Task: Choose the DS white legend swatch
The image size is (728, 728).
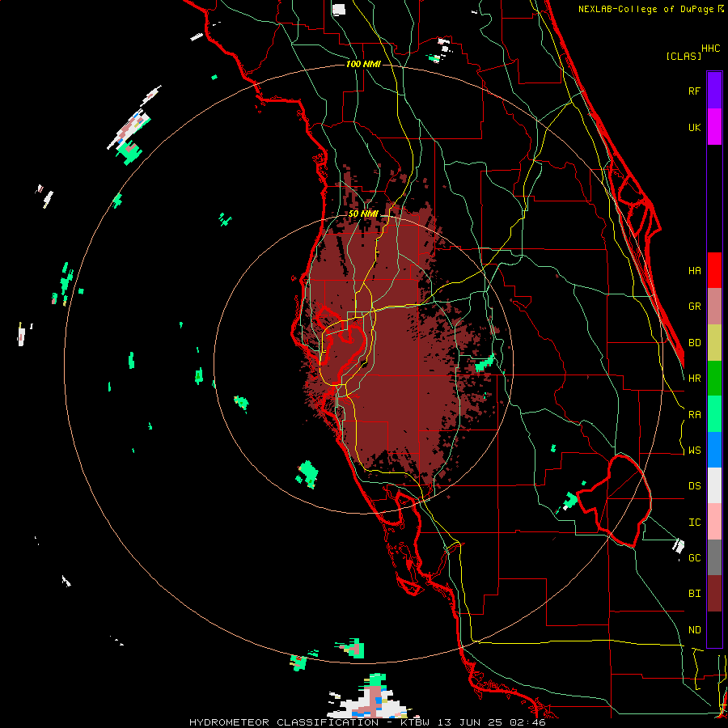Action: point(714,485)
